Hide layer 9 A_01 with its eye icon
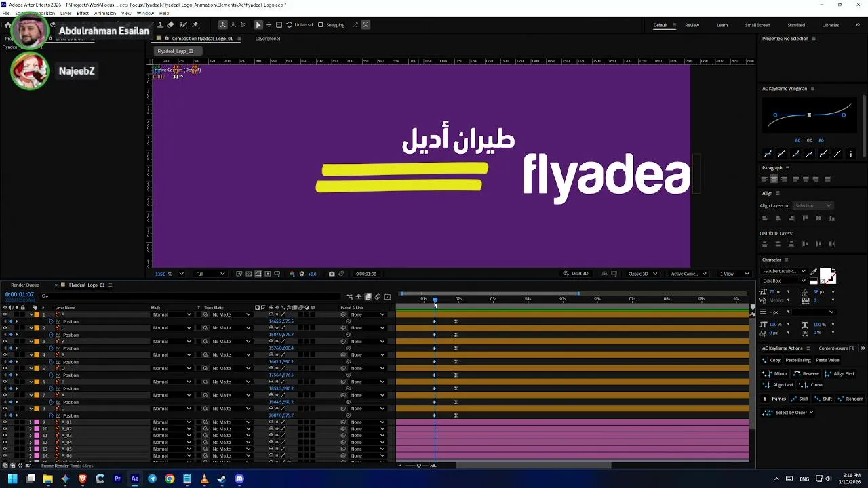868x488 pixels. point(5,422)
